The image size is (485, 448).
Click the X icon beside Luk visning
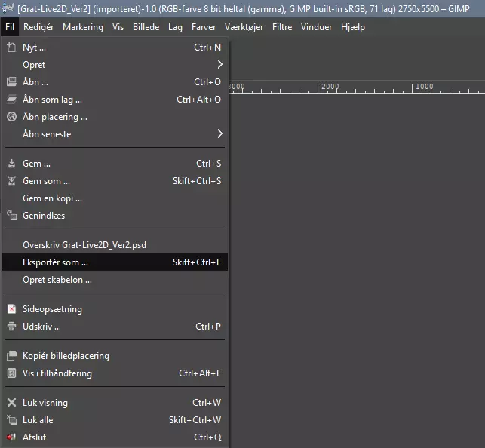[x=11, y=402]
